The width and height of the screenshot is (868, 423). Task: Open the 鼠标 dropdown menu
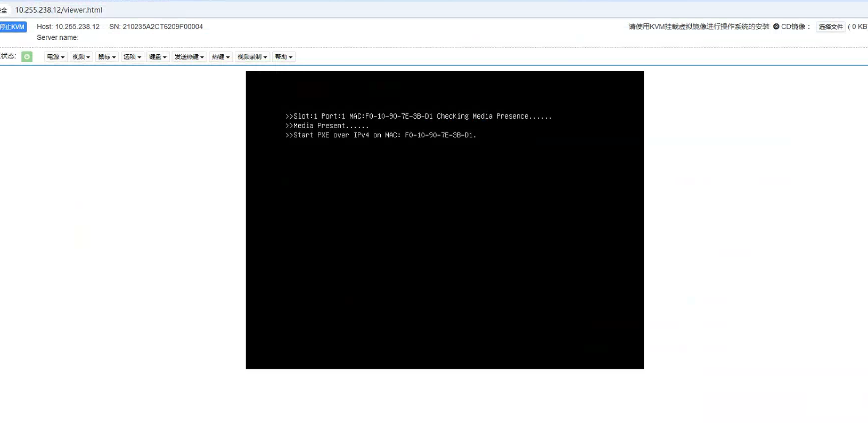[107, 56]
